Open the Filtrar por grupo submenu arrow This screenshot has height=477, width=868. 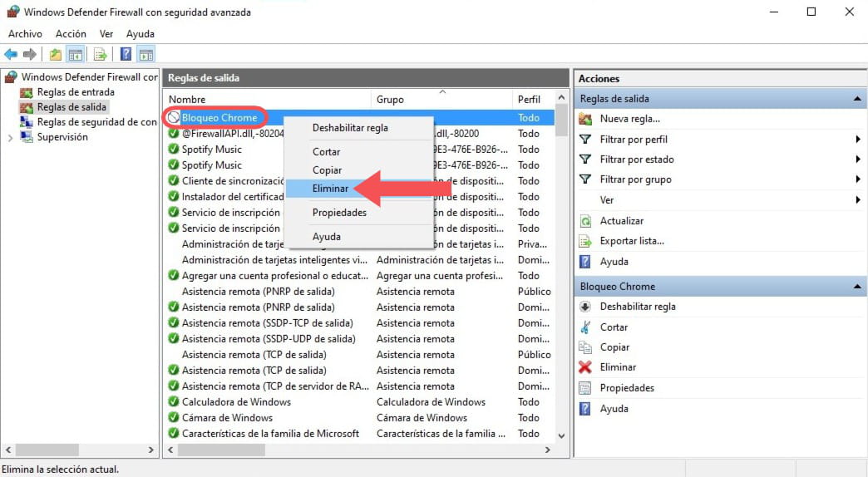tap(857, 179)
